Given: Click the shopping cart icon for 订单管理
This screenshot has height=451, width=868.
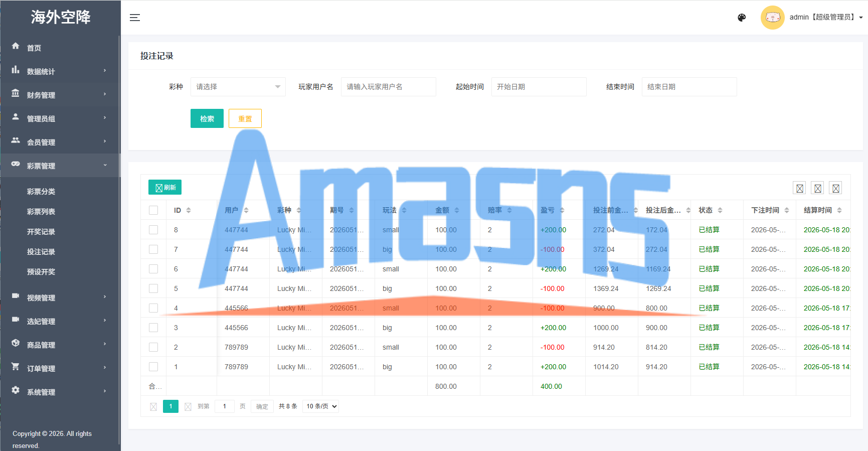Looking at the screenshot, I should [x=16, y=367].
